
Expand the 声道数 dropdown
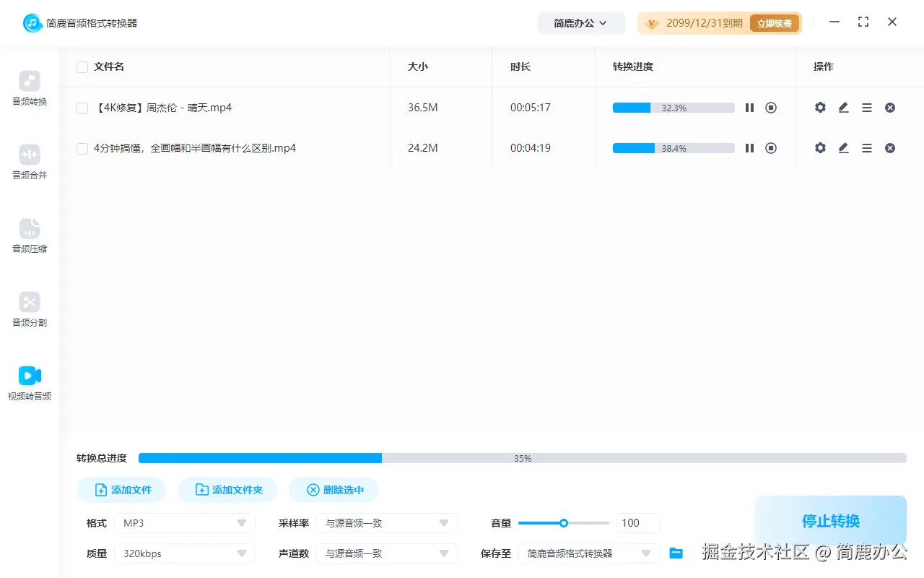pos(387,553)
